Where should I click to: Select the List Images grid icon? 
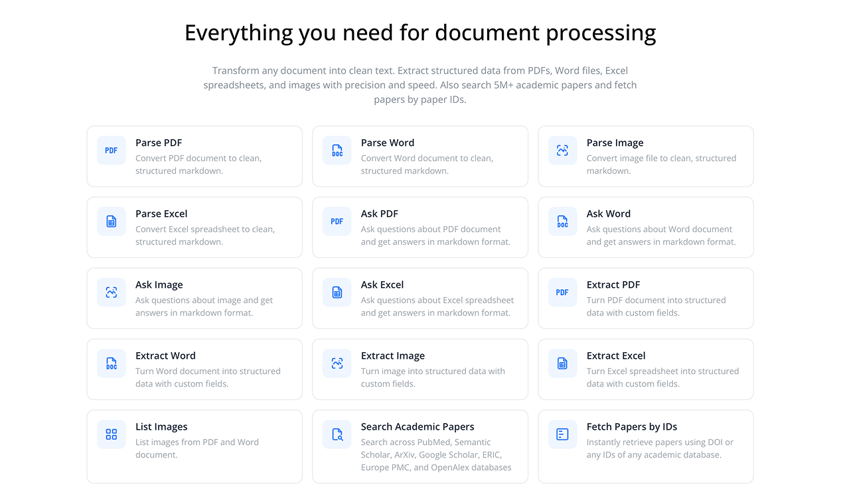(111, 434)
